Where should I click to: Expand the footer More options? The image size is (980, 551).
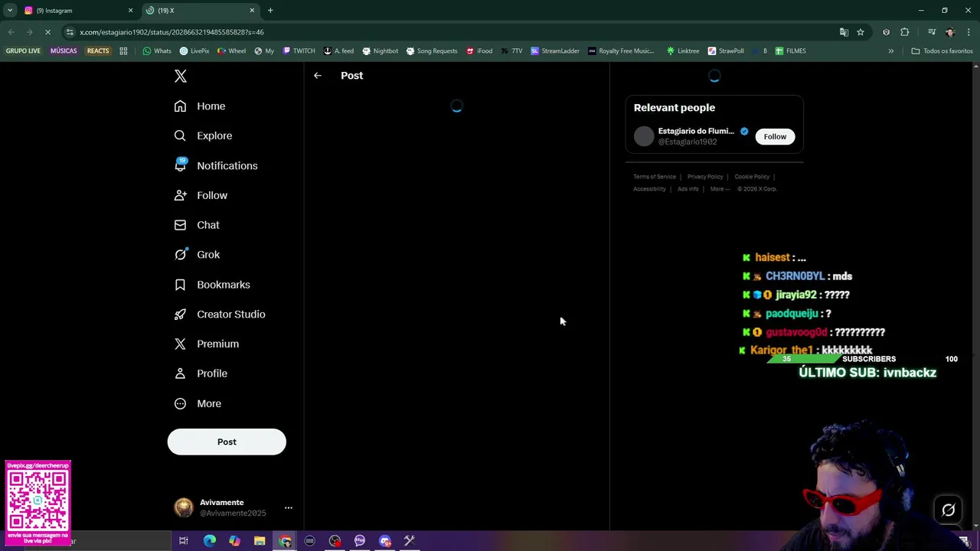(x=720, y=189)
